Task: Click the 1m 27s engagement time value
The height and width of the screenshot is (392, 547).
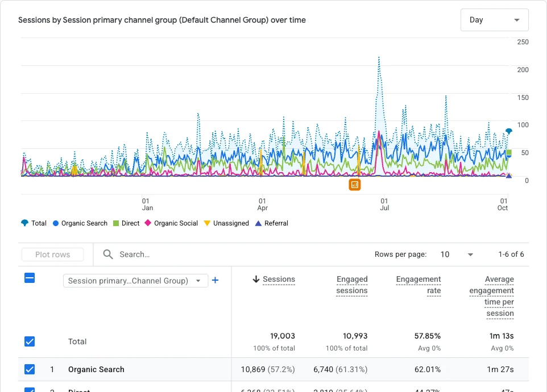Action: [x=500, y=369]
